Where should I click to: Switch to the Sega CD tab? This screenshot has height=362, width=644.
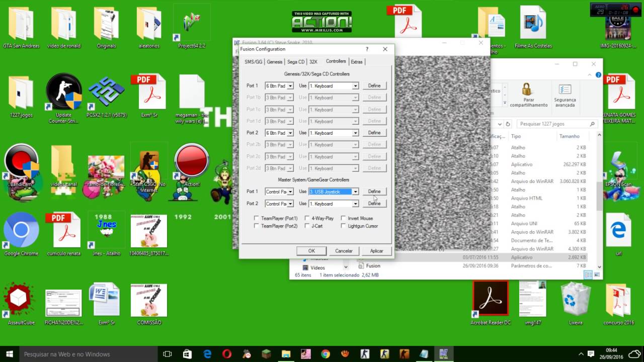295,61
